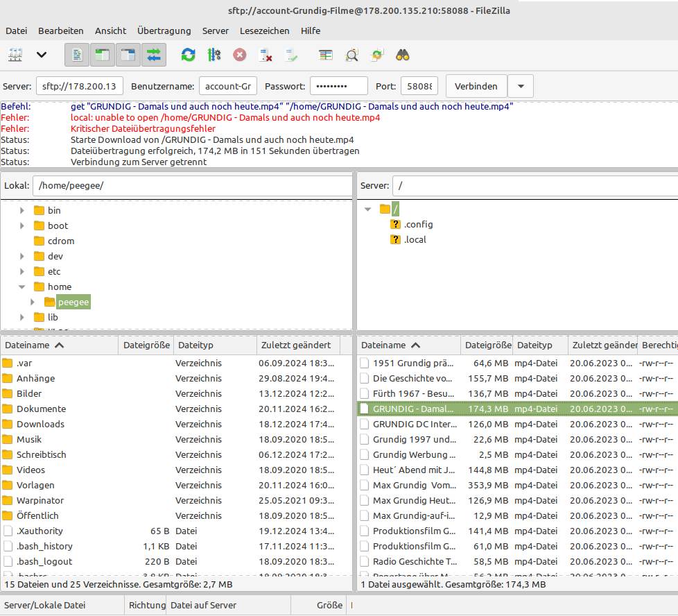Collapse the home folder tree node
The width and height of the screenshot is (678, 616).
tap(22, 286)
